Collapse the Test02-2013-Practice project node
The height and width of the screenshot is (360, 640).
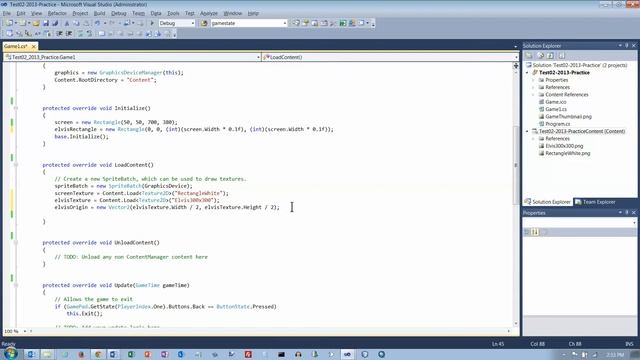tap(527, 73)
